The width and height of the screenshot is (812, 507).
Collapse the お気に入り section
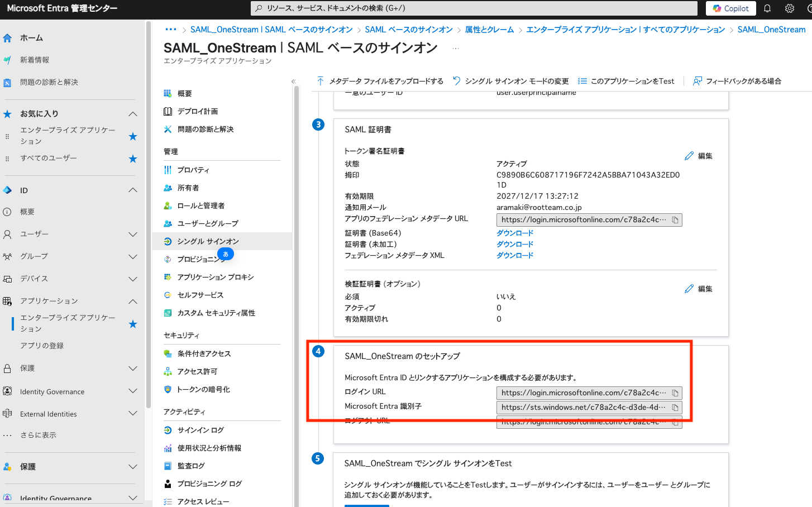tap(133, 114)
